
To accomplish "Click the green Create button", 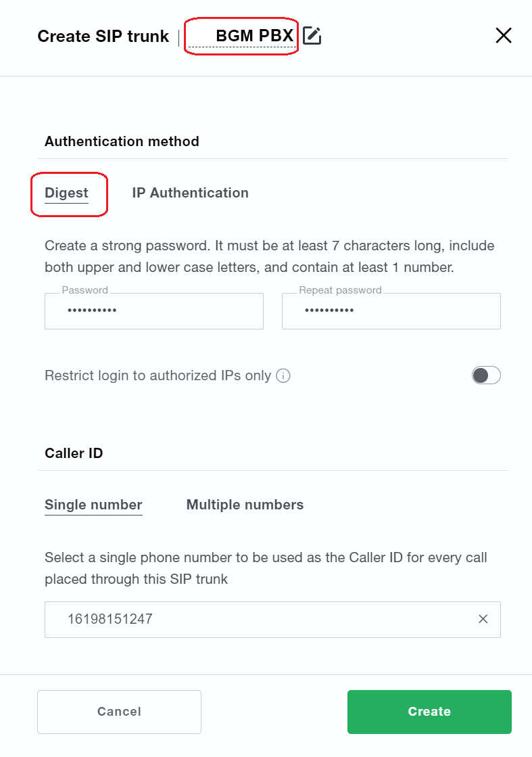I will [429, 712].
